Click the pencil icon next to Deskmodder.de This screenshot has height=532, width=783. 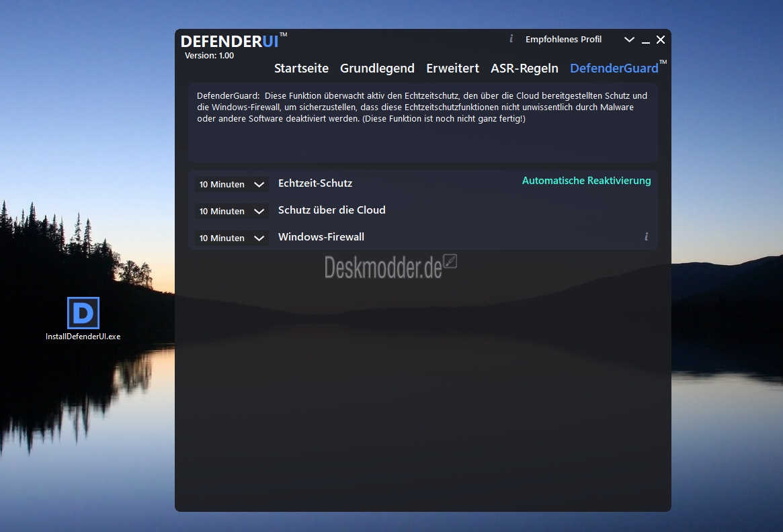coord(450,261)
